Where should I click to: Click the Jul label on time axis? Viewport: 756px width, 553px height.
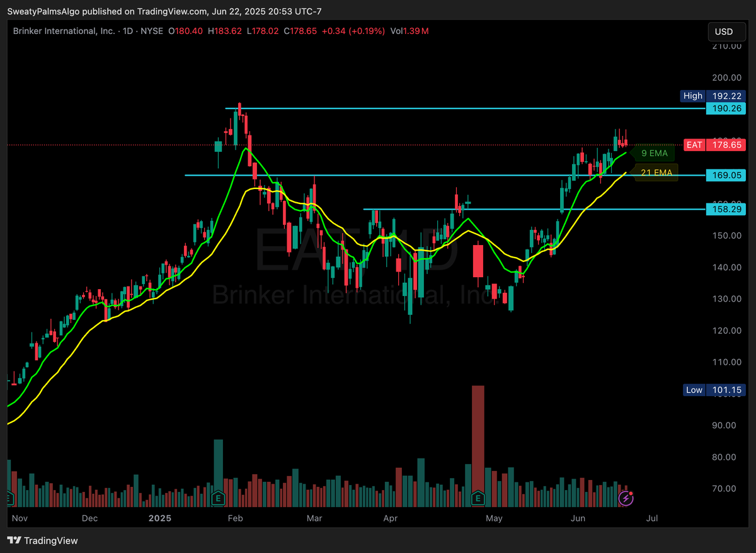tap(652, 518)
